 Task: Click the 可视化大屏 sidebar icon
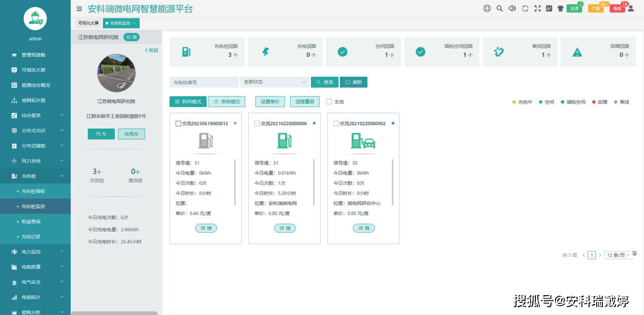click(14, 70)
